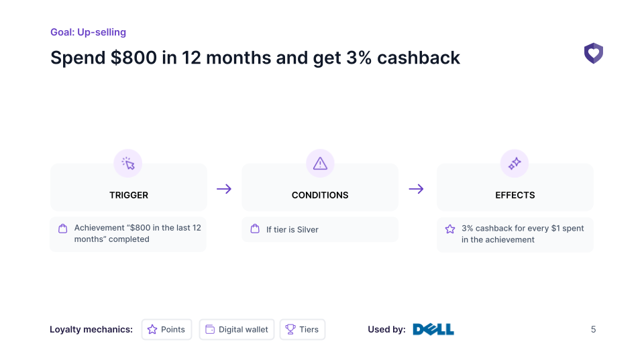Select the Points loyalty mechanic chip

pos(167,329)
